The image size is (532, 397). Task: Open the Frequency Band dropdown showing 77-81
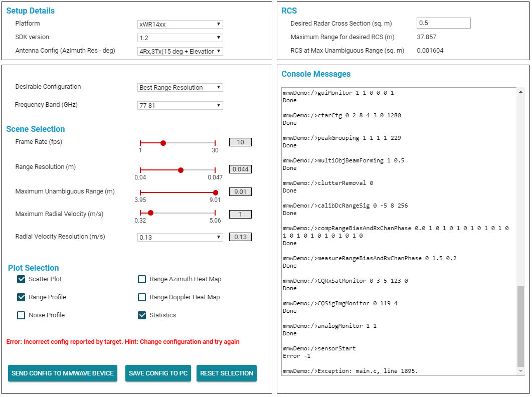tap(180, 105)
